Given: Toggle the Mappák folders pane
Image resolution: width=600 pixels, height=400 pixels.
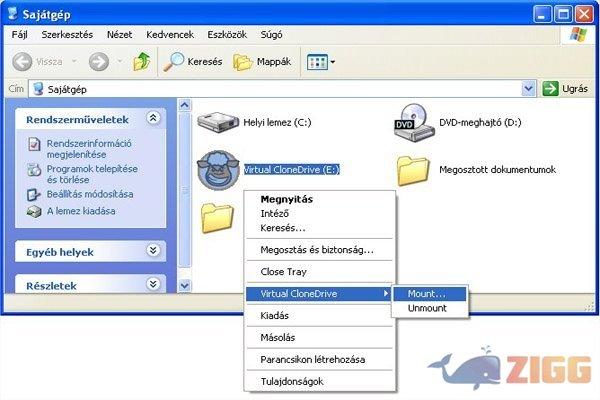Looking at the screenshot, I should [x=262, y=62].
